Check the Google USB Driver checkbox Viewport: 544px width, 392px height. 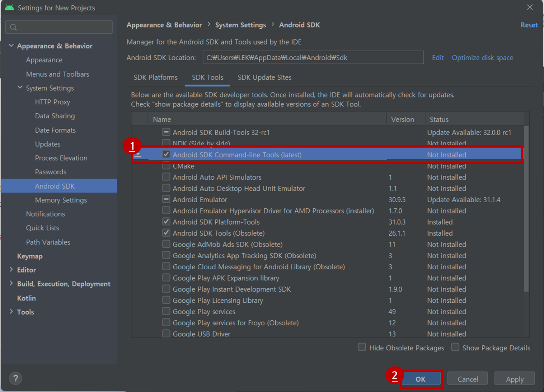[x=166, y=334]
